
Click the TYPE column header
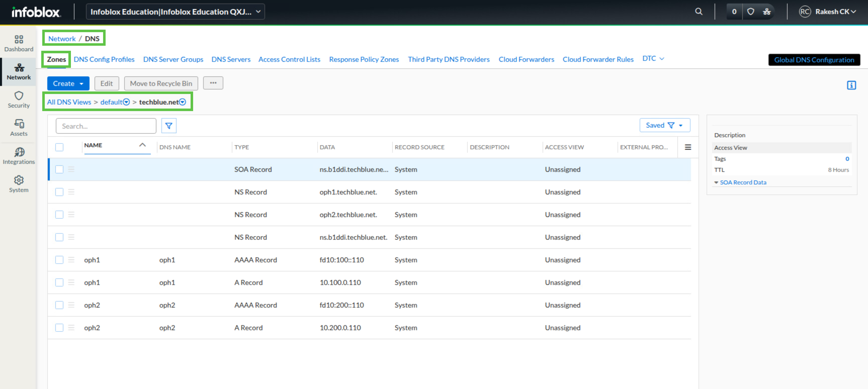tap(242, 147)
